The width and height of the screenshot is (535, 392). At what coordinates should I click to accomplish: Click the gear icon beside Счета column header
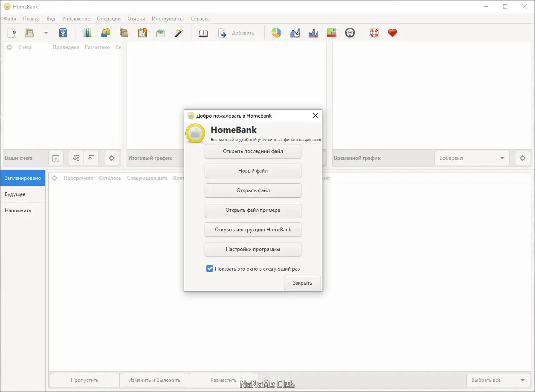9,47
